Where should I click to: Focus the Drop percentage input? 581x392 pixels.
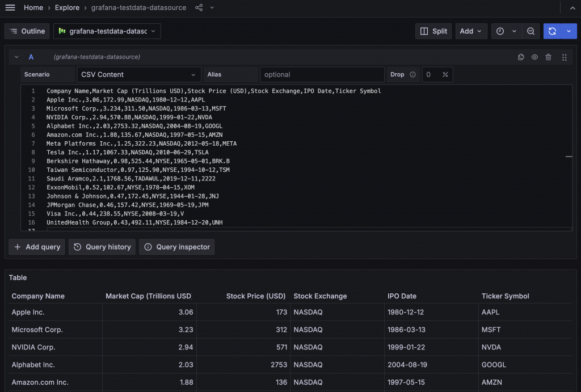[x=437, y=74]
